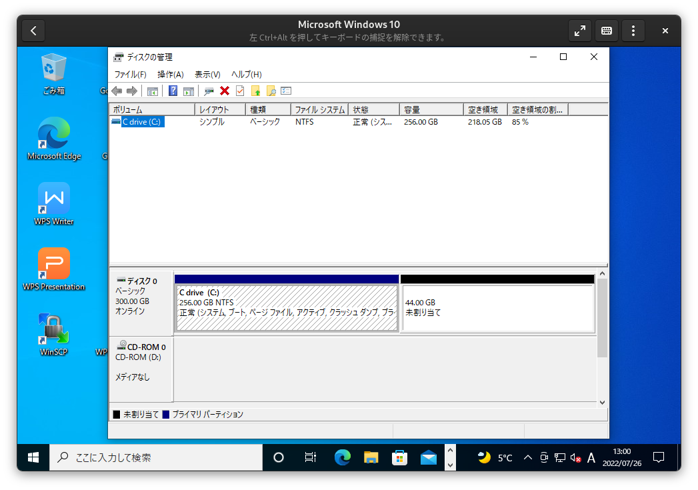Open the 5°C weather widget on taskbar

point(494,458)
